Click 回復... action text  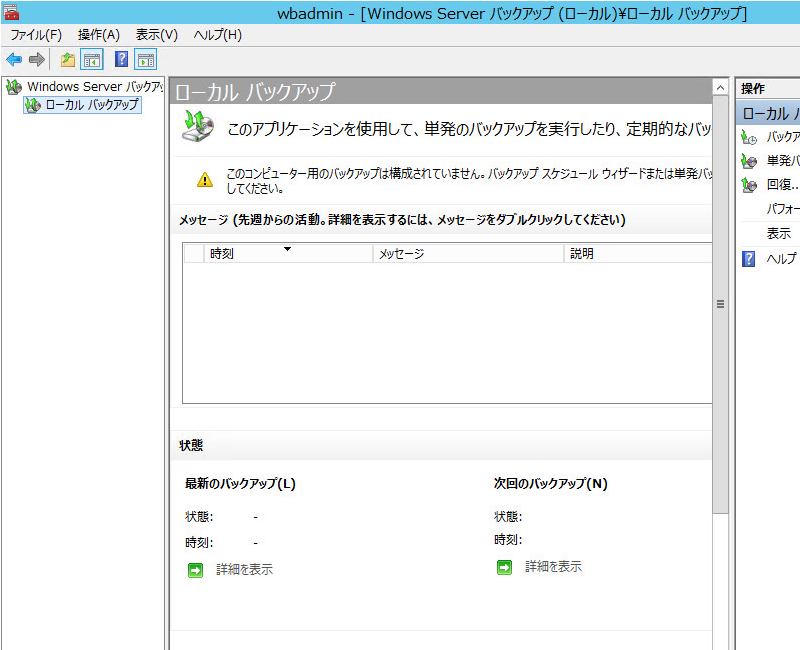point(782,184)
